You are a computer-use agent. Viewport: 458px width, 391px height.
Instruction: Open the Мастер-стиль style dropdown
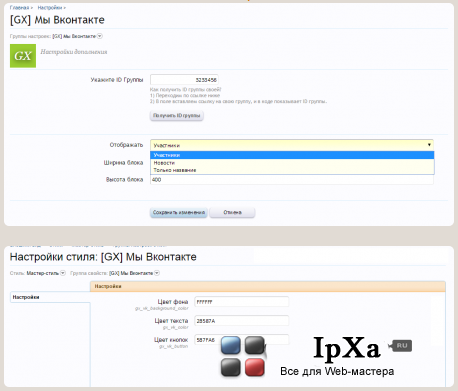pyautogui.click(x=63, y=273)
